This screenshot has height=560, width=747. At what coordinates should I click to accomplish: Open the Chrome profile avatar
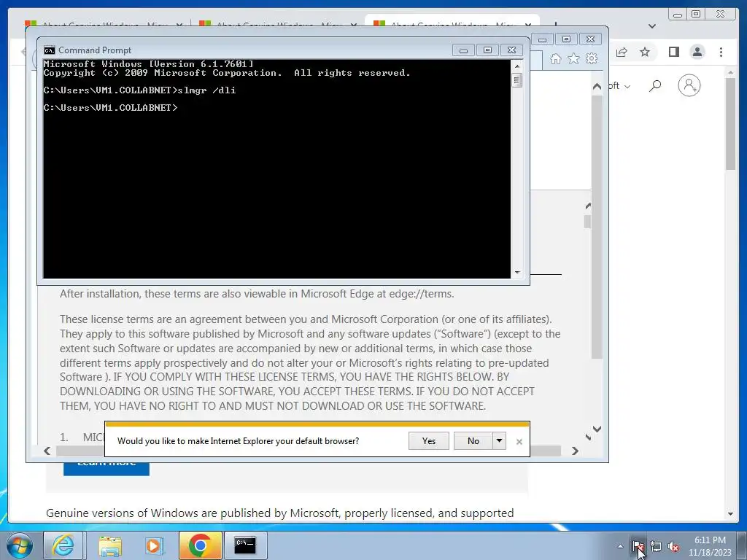coord(697,52)
